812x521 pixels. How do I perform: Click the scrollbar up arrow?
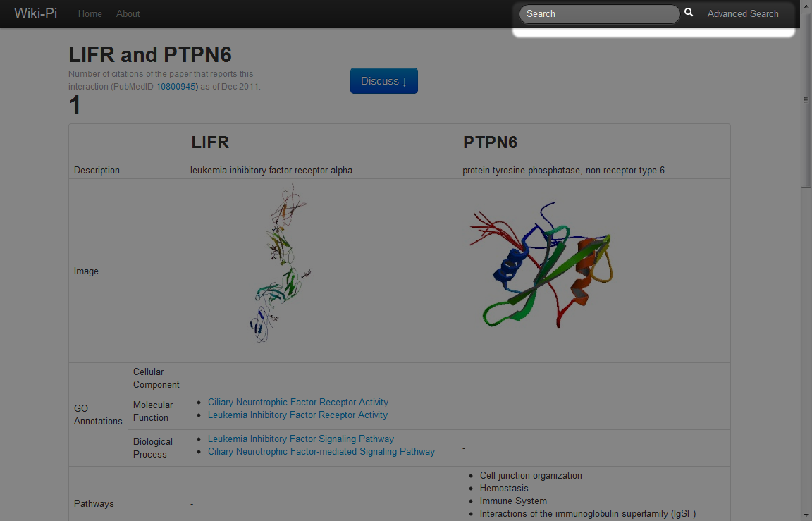tap(806, 6)
